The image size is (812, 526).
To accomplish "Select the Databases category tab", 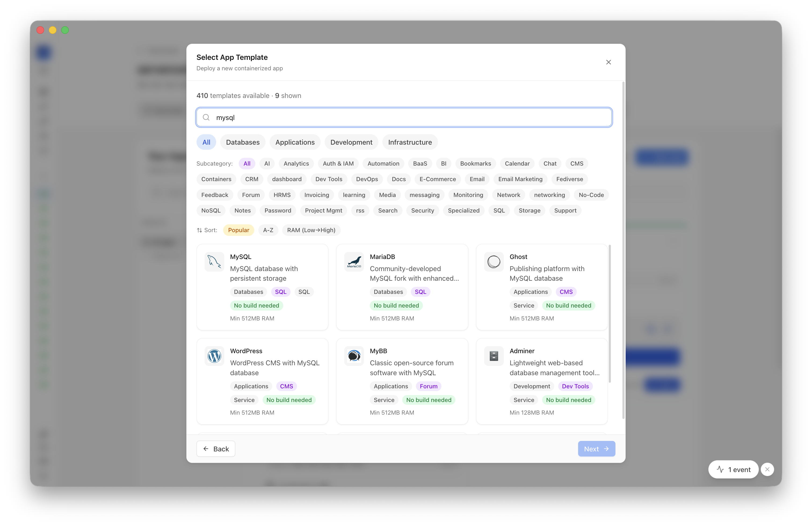I will (x=242, y=142).
